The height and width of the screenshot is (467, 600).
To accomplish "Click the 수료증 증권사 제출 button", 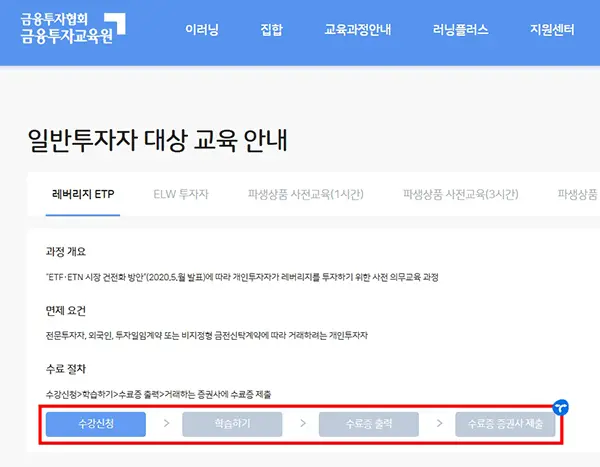I will pos(505,424).
